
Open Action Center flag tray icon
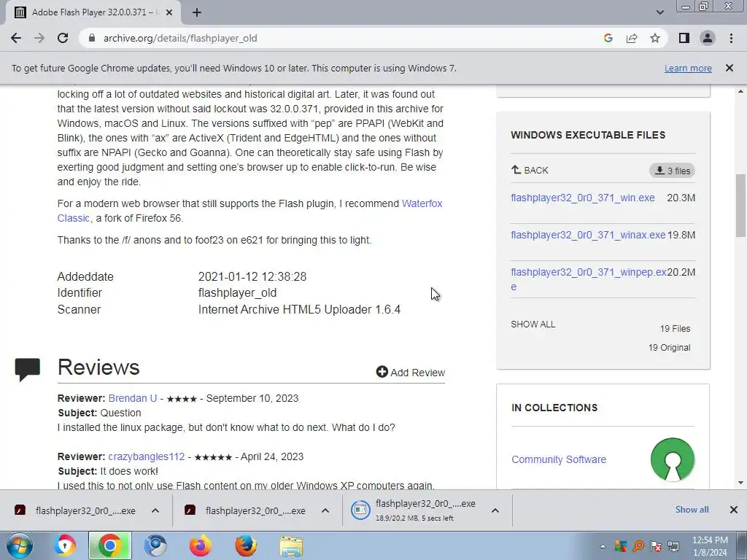(656, 546)
